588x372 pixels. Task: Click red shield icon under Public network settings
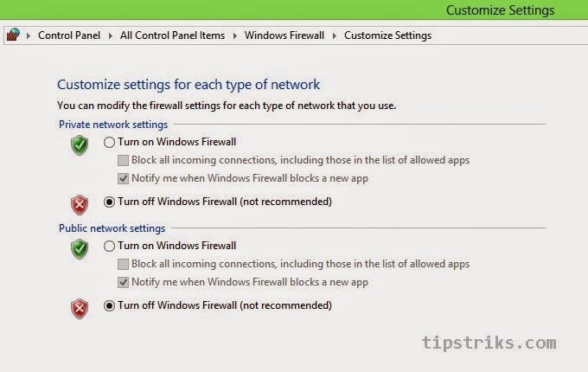80,308
